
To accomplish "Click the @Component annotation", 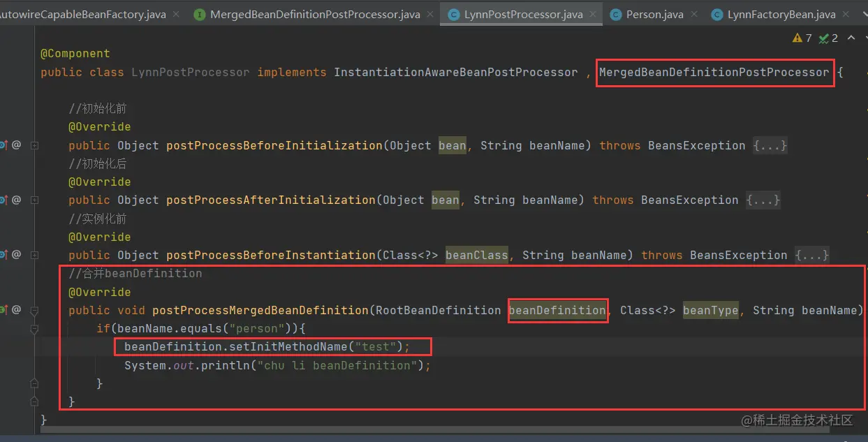I will coord(75,54).
